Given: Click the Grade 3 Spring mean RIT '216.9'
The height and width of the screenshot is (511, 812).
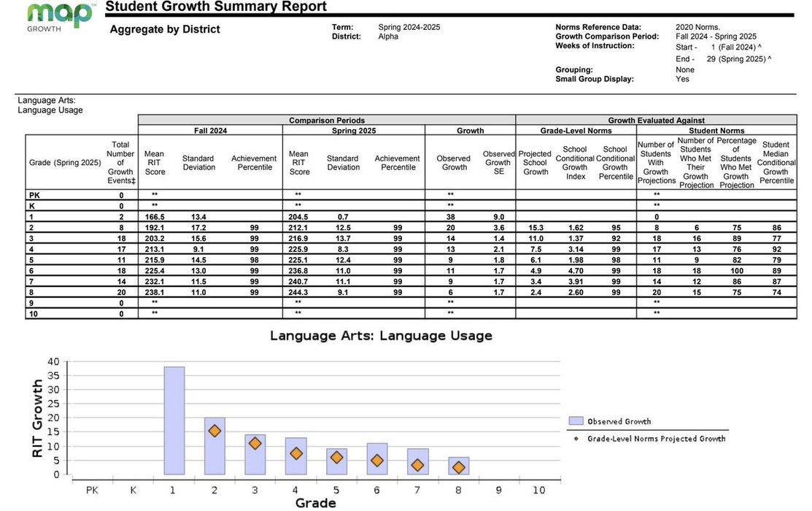Looking at the screenshot, I should [x=298, y=239].
